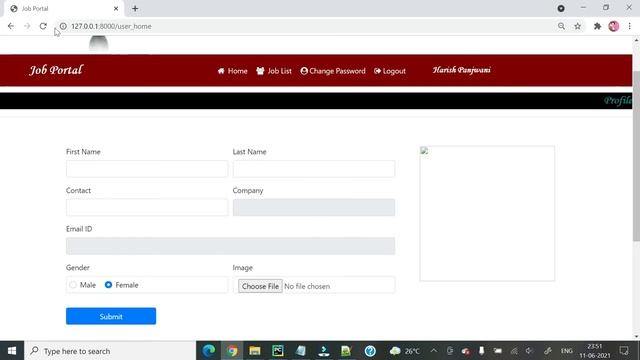The height and width of the screenshot is (360, 640).
Task: Focus the First Name input field
Action: coord(147,169)
